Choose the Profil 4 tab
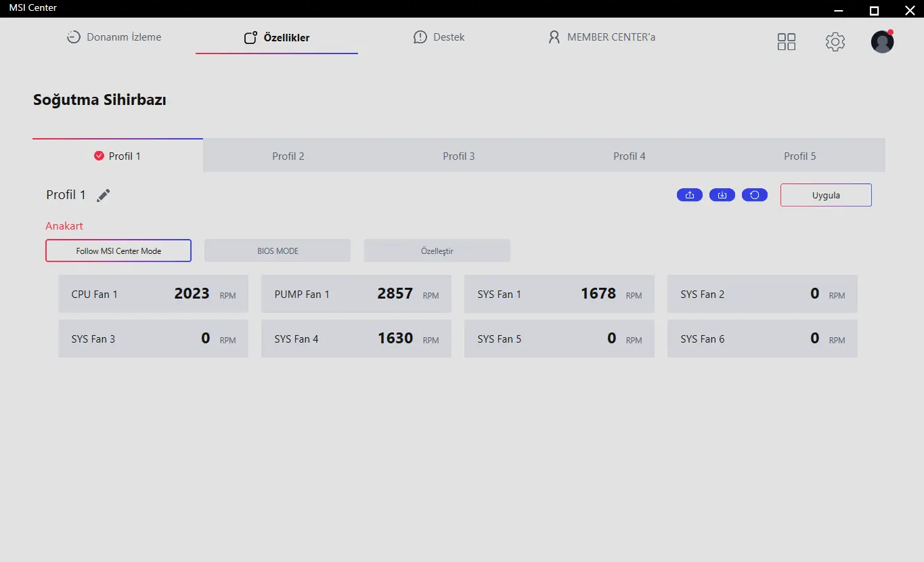The image size is (924, 562). pyautogui.click(x=630, y=156)
